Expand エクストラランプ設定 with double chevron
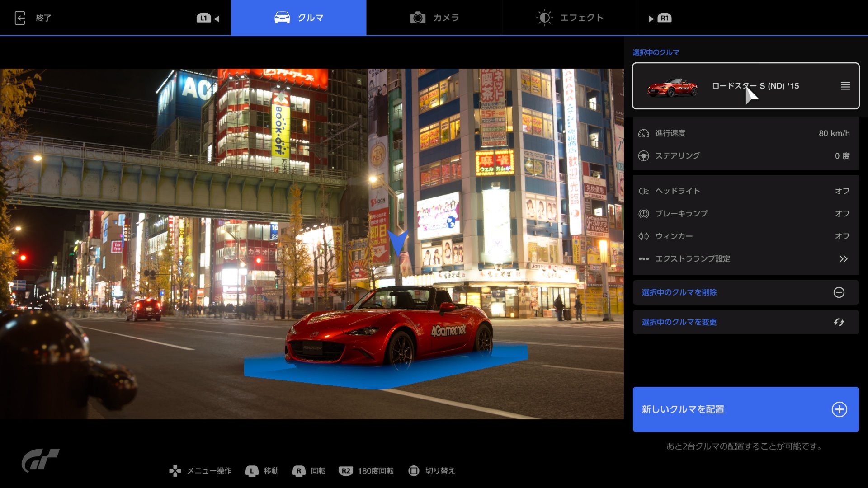The image size is (868, 488). pos(843,259)
